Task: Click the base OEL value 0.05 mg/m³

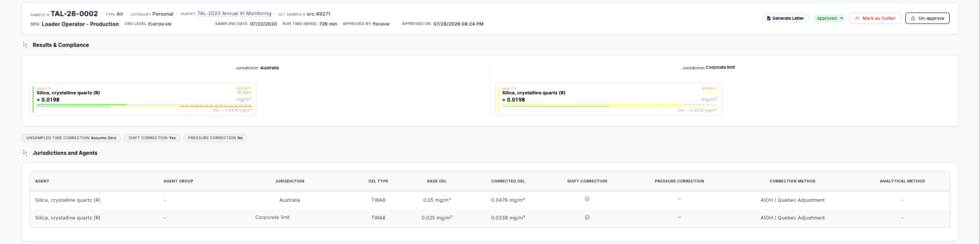Action: coord(437,200)
